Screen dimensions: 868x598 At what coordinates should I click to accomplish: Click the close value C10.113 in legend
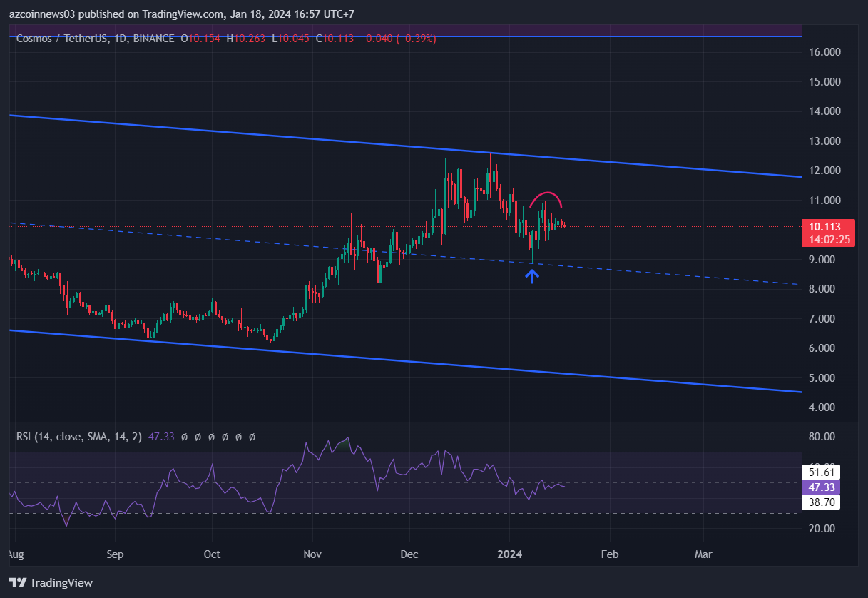coord(336,38)
